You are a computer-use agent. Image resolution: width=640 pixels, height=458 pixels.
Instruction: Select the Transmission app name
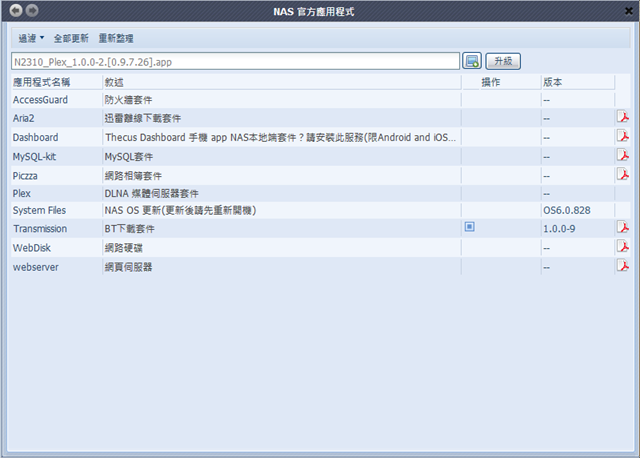(40, 229)
